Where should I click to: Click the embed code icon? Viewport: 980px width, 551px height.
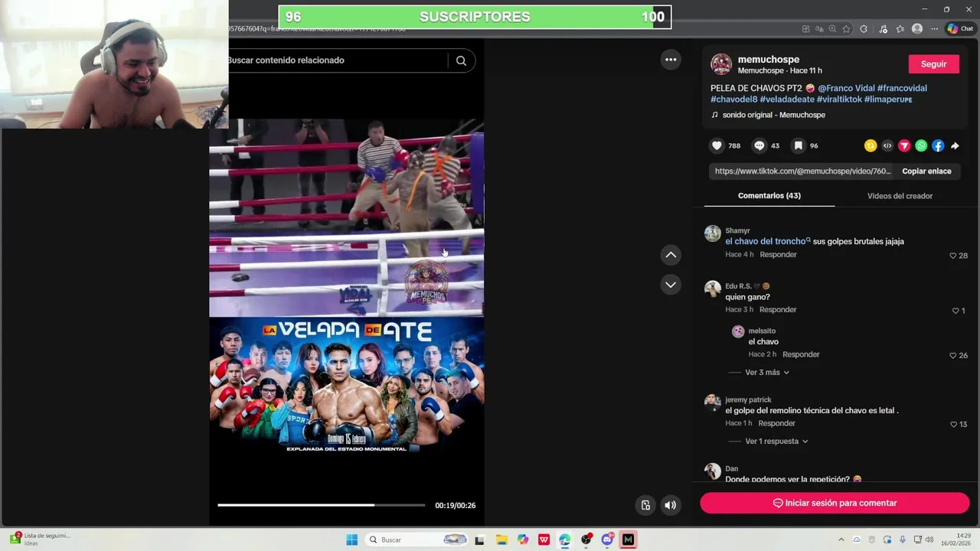pyautogui.click(x=887, y=145)
